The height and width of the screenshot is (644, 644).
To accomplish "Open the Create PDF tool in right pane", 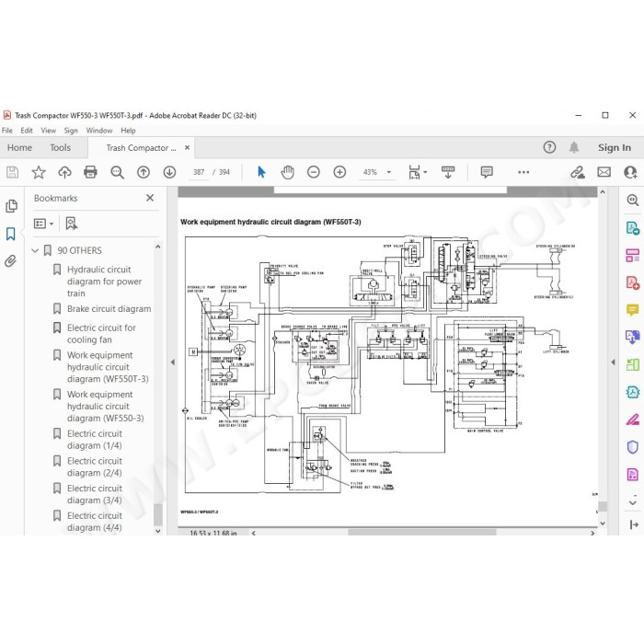I will 633,282.
